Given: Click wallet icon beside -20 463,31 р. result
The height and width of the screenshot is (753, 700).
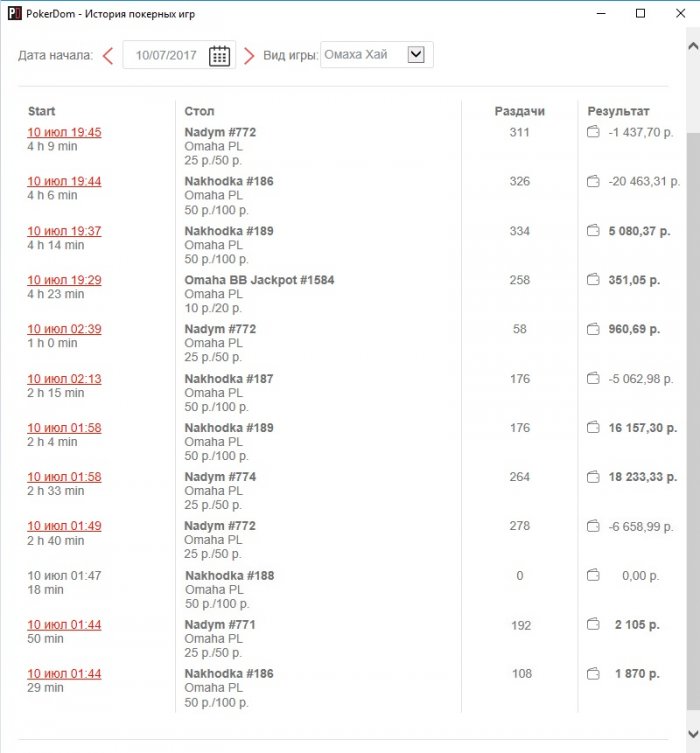Looking at the screenshot, I should [593, 181].
